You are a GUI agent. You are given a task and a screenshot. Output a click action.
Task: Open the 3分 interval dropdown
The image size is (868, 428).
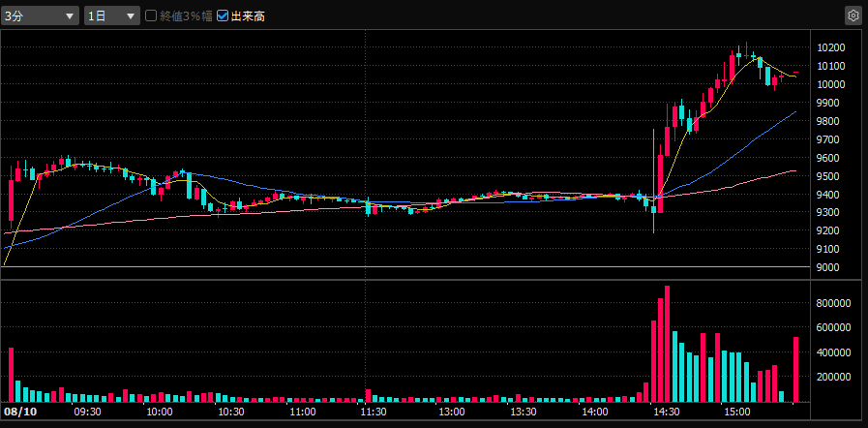[x=40, y=16]
